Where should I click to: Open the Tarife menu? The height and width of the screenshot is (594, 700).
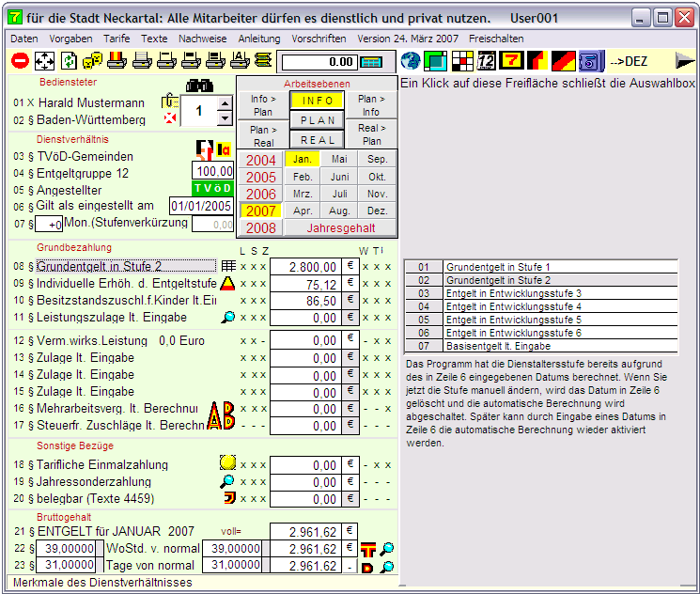pyautogui.click(x=117, y=39)
